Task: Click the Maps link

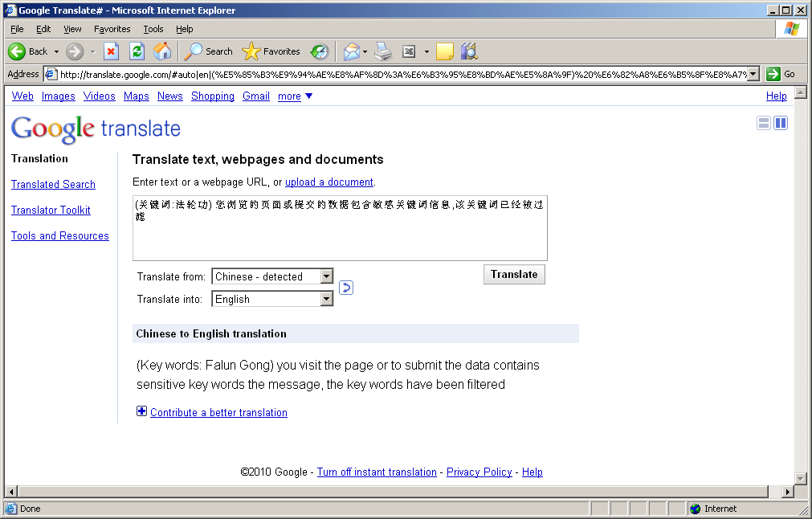Action: point(137,96)
